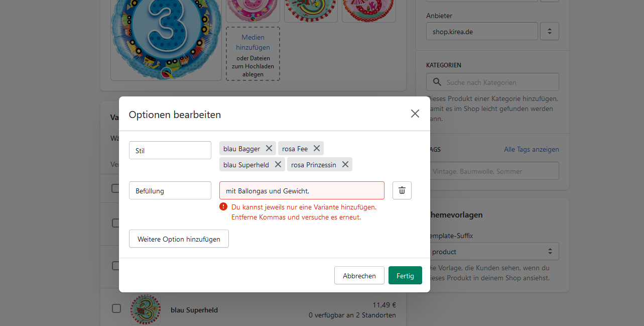
Task: Remove the blau Bagger tag
Action: coord(269,148)
